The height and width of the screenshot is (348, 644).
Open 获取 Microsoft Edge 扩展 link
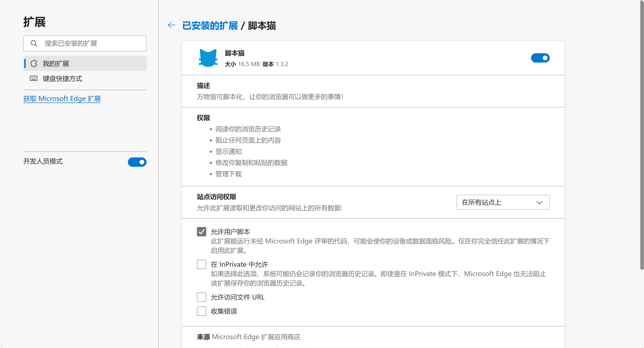tap(62, 99)
